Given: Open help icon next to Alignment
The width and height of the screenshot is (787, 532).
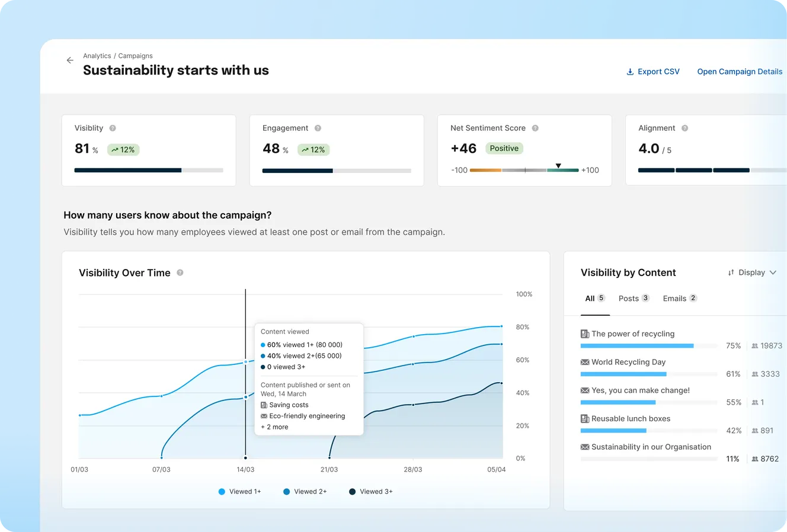Looking at the screenshot, I should 684,128.
